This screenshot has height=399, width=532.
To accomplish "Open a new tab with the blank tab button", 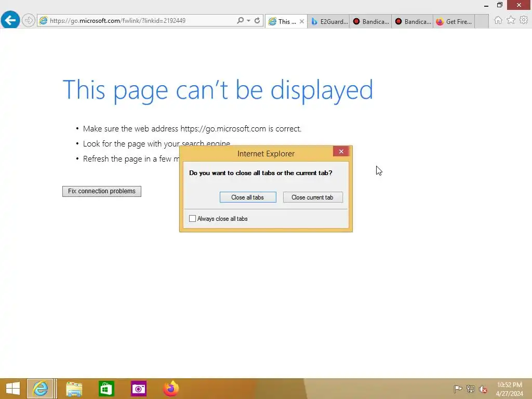I will click(x=482, y=21).
